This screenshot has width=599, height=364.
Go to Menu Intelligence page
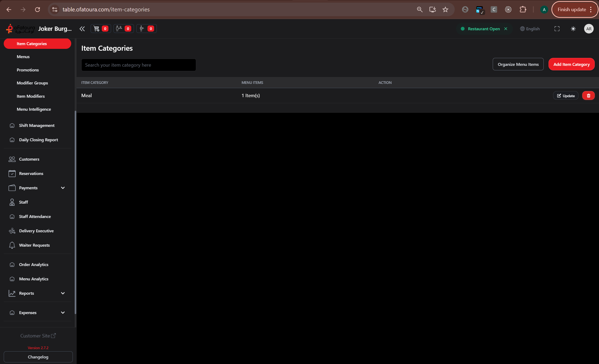coord(34,109)
